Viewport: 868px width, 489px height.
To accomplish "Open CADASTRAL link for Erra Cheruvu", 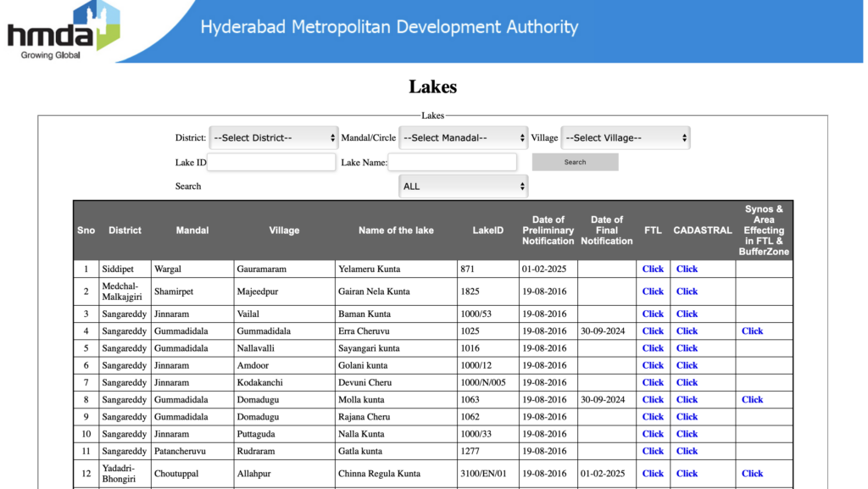I will [x=687, y=331].
